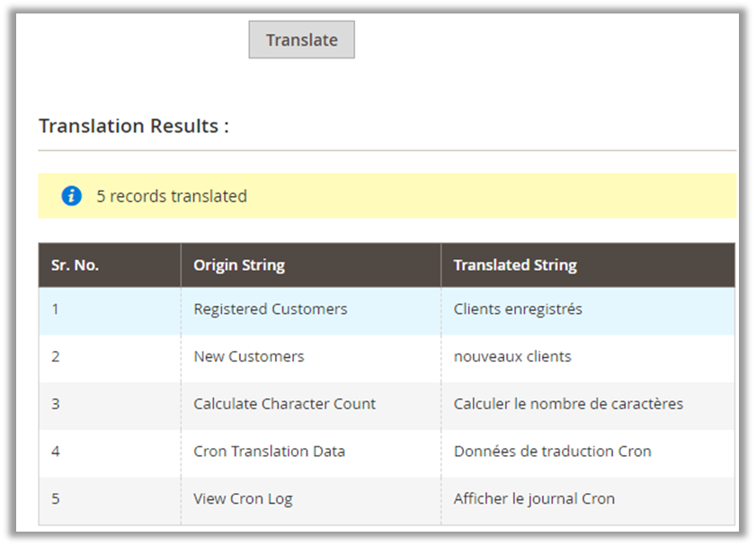Click serial number 5 cell
The width and height of the screenshot is (756, 546).
pos(56,498)
